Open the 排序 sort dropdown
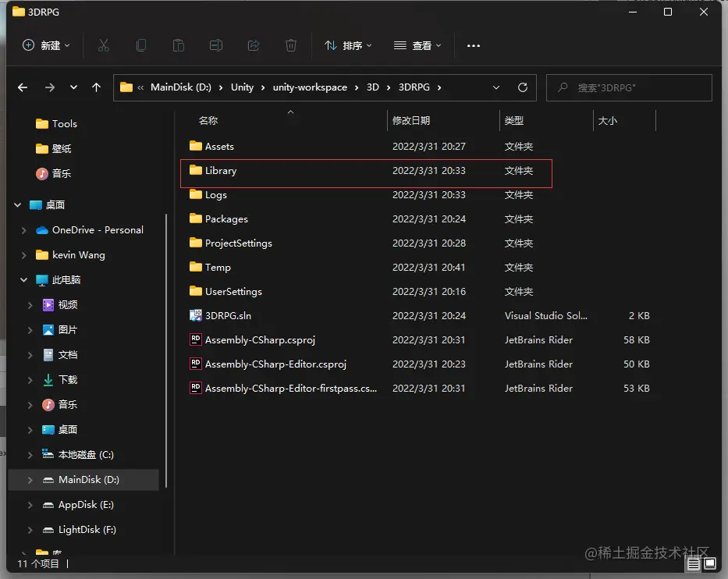Screen dimensions: 728x579 (348, 45)
